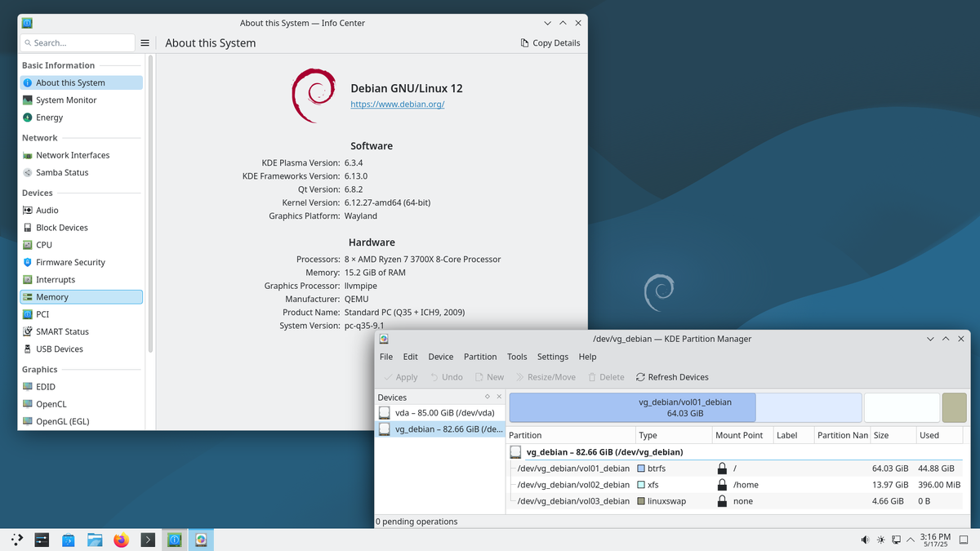Open the hamburger menu beside the search box
The height and width of the screenshot is (551, 980).
point(145,42)
